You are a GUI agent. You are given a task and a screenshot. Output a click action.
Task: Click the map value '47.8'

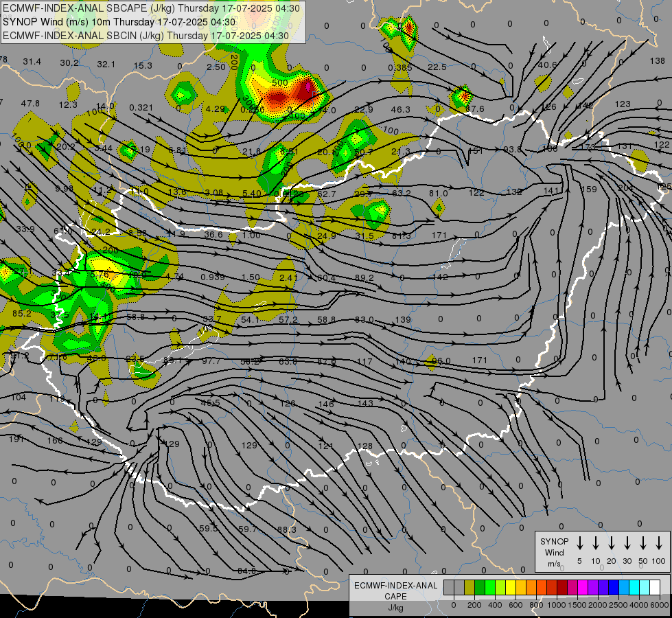(30, 104)
